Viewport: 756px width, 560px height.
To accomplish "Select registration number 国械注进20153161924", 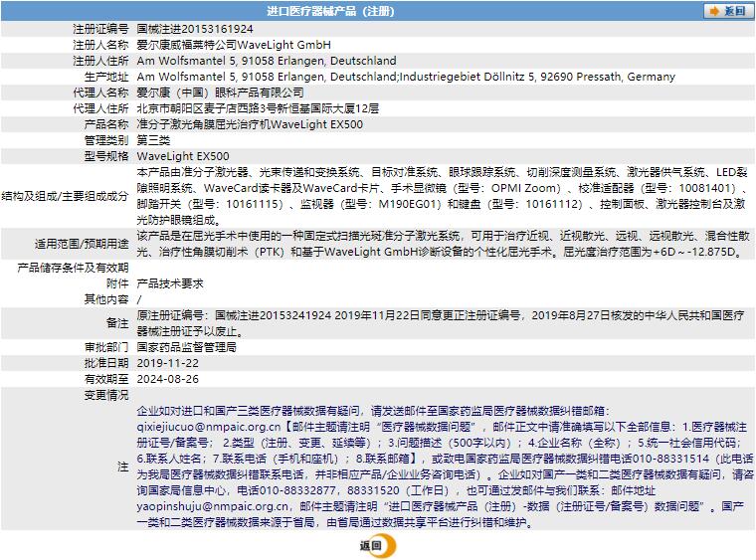I will [195, 29].
